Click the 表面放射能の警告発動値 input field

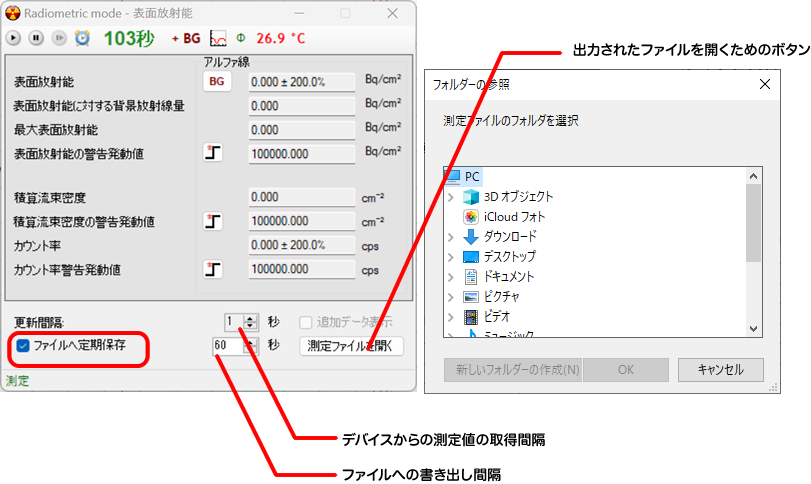coord(302,154)
